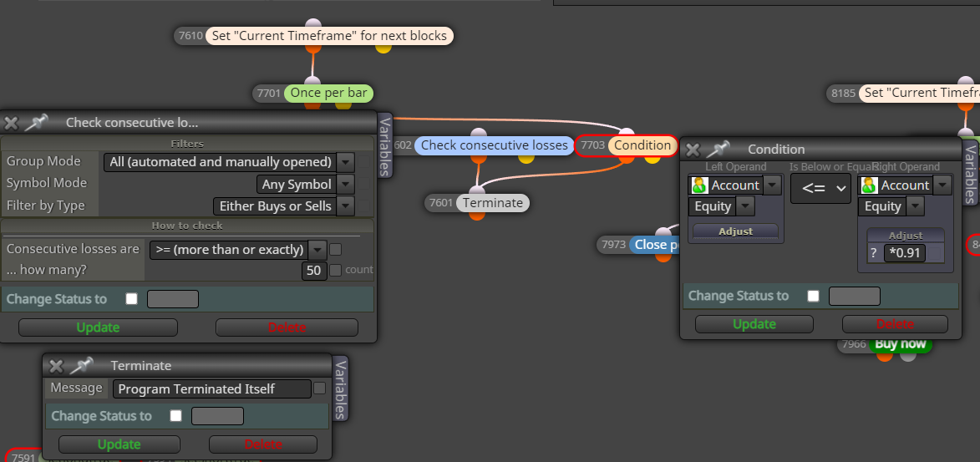Pin the Terminate panel
The width and height of the screenshot is (980, 462).
82,366
